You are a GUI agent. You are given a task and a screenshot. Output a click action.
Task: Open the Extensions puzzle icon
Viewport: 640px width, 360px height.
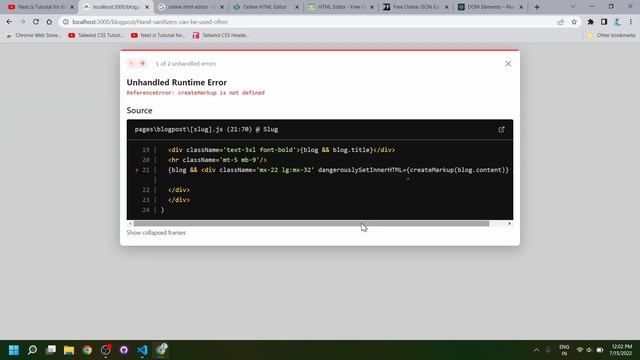click(x=591, y=22)
